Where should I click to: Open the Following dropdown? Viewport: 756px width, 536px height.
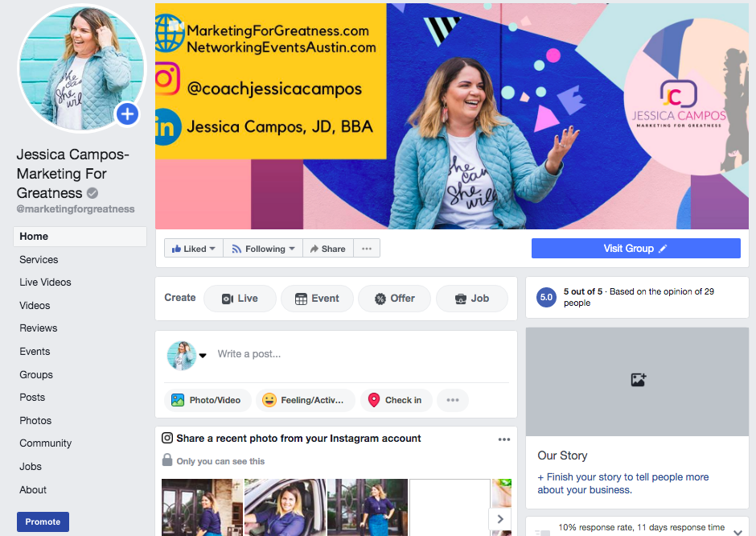point(263,249)
